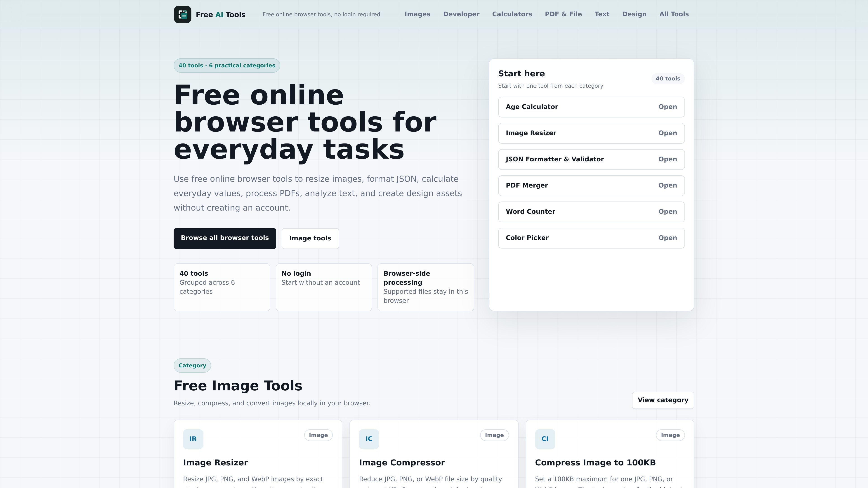Click the Free AI Tools logo icon

(x=182, y=14)
